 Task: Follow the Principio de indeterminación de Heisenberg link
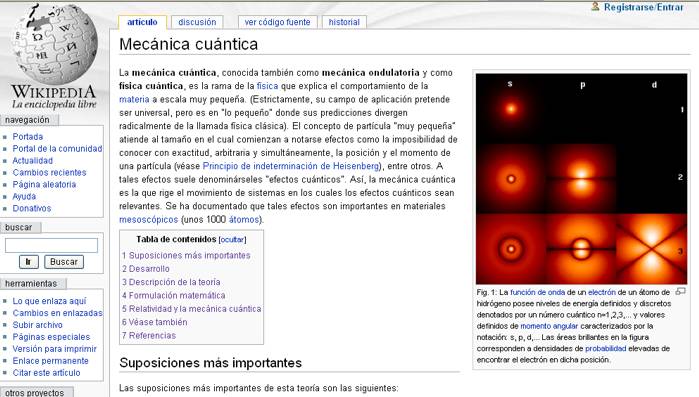291,166
